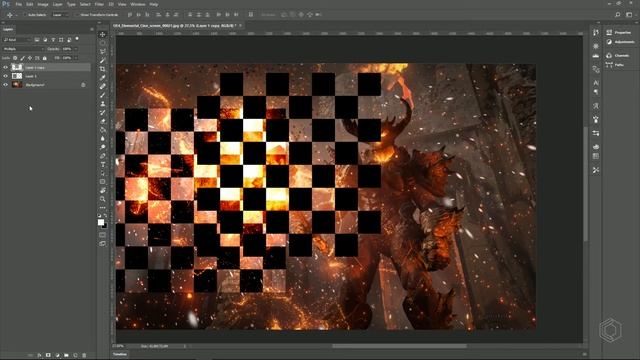Toggle the type layer filter button
Image resolution: width=640 pixels, height=360 pixels.
point(53,40)
